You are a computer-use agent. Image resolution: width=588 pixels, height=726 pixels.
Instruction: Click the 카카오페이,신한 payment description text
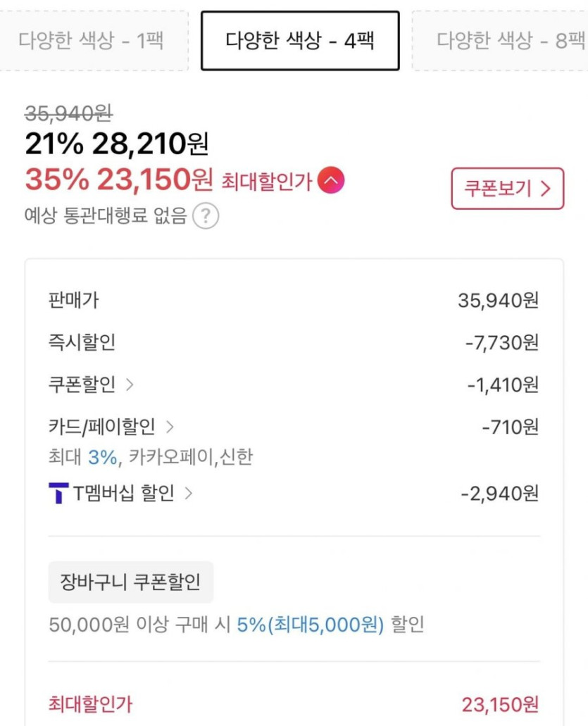coord(190,457)
